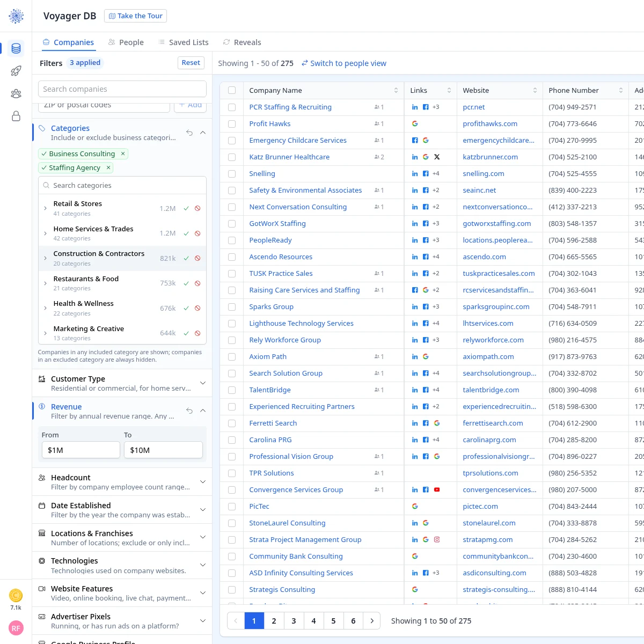644x644 pixels.
Task: Tick the Axiom Path row checkbox
Action: tap(232, 357)
